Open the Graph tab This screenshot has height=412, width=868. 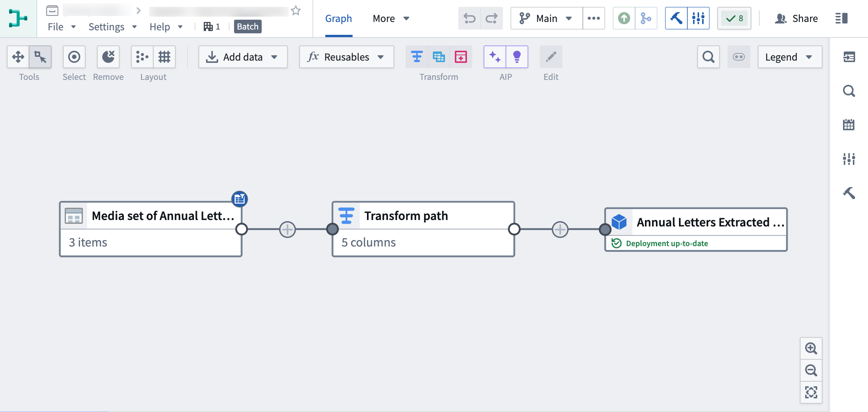click(338, 18)
